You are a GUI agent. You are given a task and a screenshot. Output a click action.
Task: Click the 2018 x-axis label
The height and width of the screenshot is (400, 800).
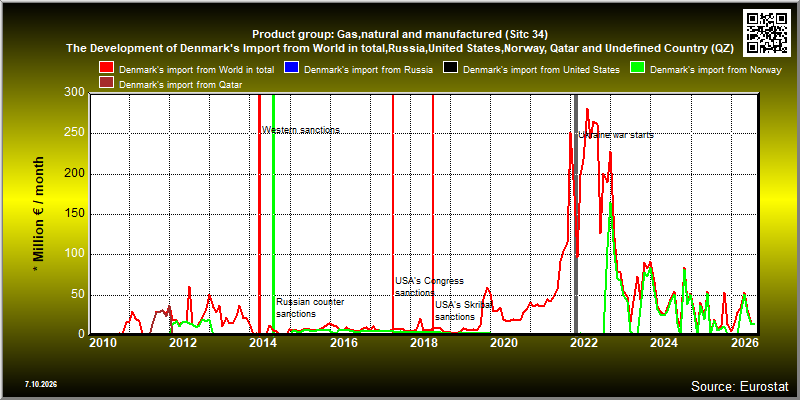[423, 342]
